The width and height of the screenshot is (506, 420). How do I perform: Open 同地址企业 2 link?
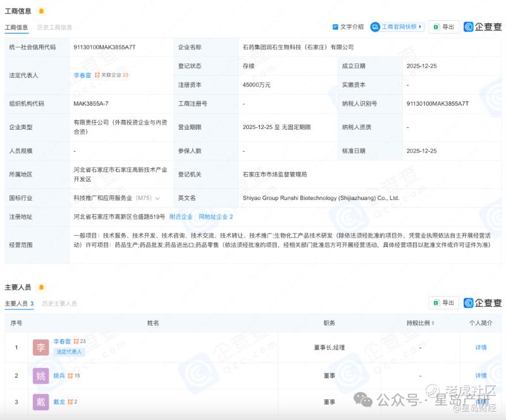point(216,216)
